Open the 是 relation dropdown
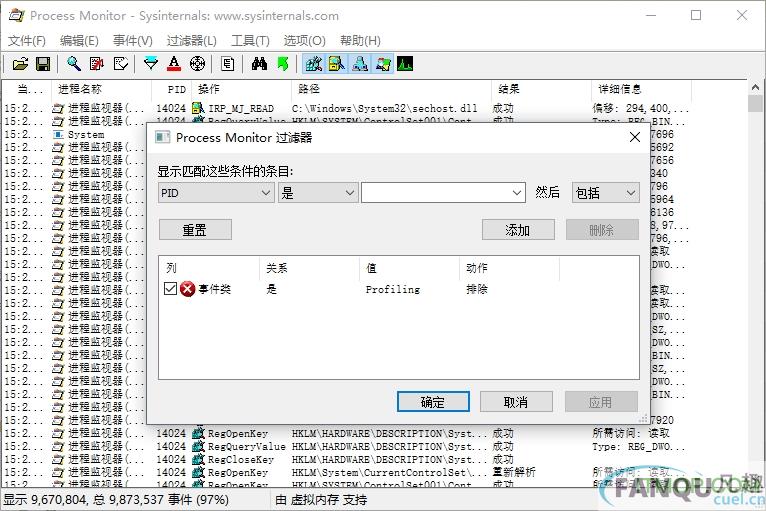Screen dimensions: 766x511 [318, 193]
